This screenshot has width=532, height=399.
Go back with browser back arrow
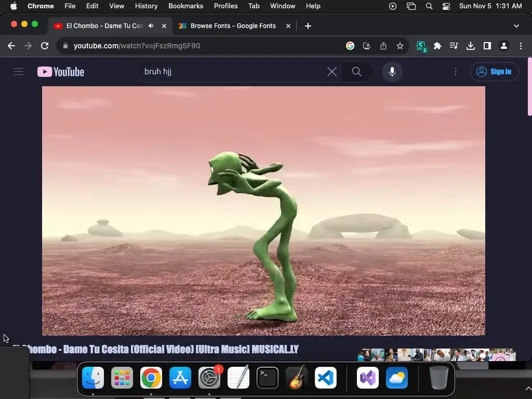pyautogui.click(x=11, y=46)
